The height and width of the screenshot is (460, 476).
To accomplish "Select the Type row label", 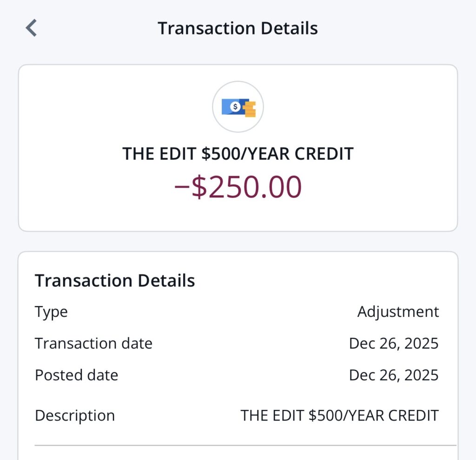I will tap(51, 312).
